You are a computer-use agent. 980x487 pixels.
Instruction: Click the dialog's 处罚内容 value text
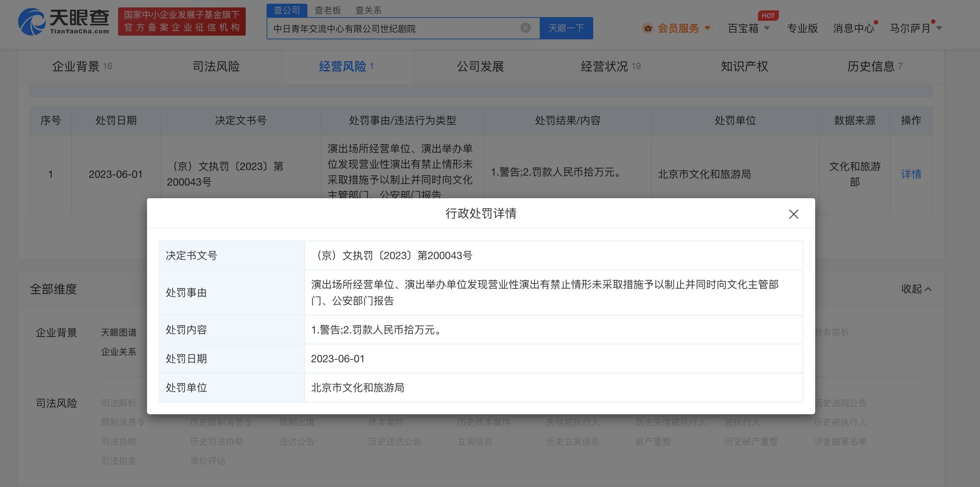378,330
